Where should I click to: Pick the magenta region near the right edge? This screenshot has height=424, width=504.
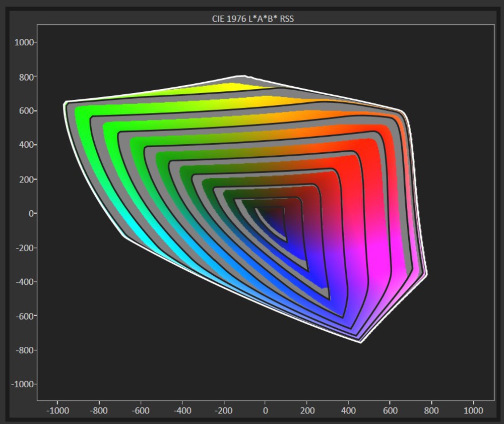[x=398, y=252]
